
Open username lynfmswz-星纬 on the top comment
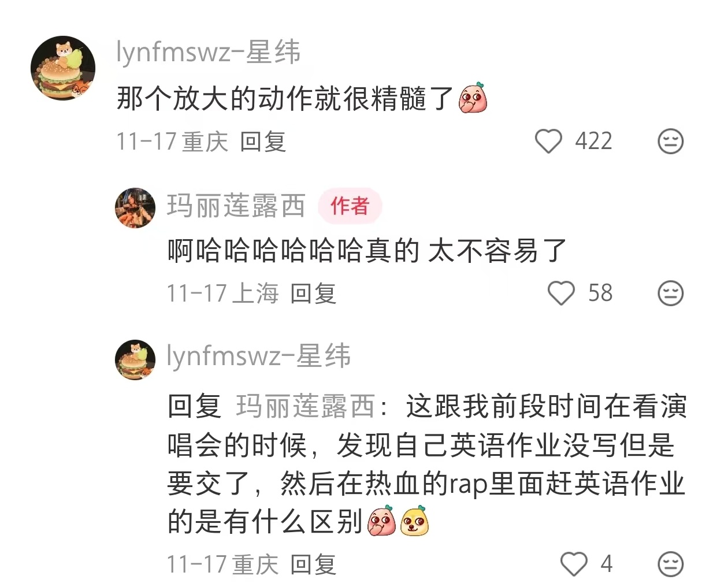(x=208, y=52)
